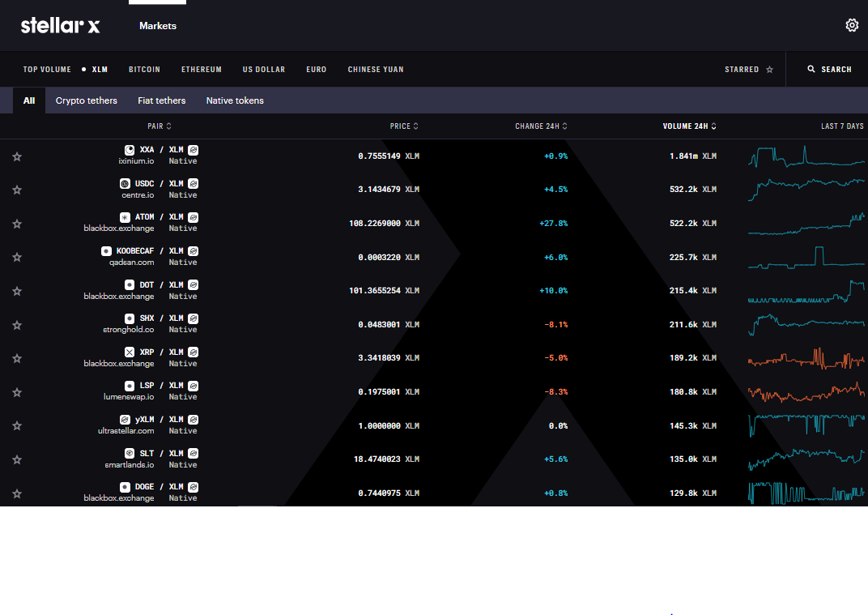This screenshot has height=615, width=868.
Task: Click the USDC token icon
Action: (125, 184)
